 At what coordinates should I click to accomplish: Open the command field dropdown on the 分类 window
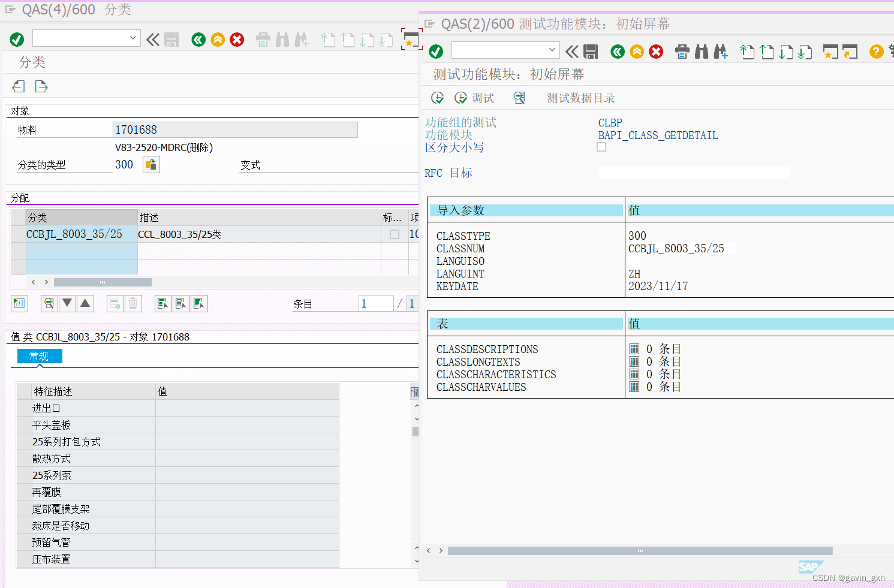[x=132, y=38]
